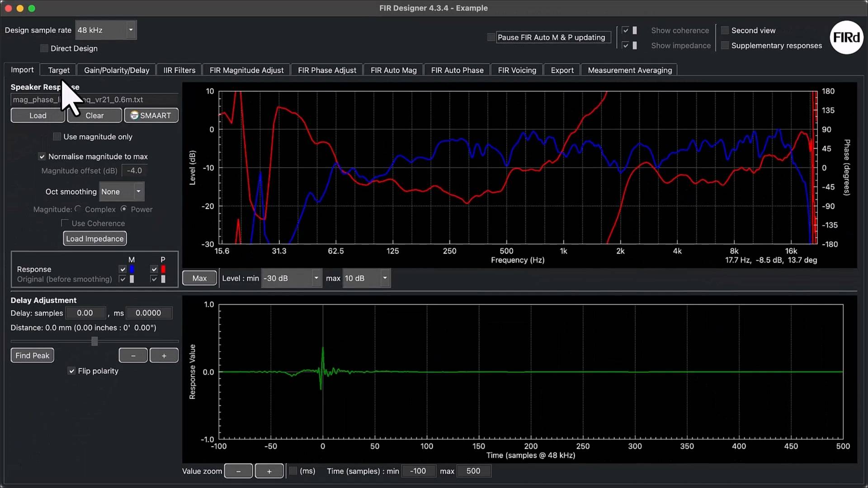
Task: Increase value zoom with plus button
Action: click(x=269, y=471)
